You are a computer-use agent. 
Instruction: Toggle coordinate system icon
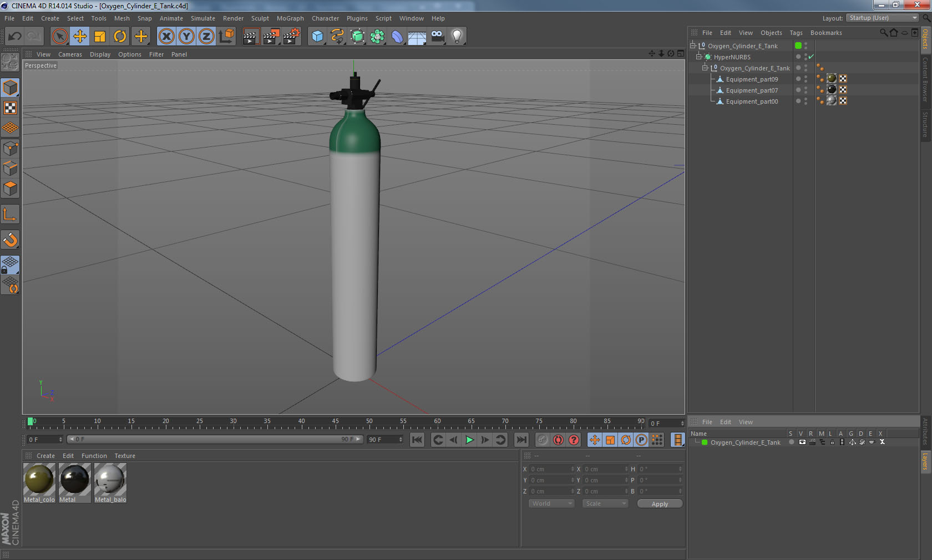coord(226,37)
